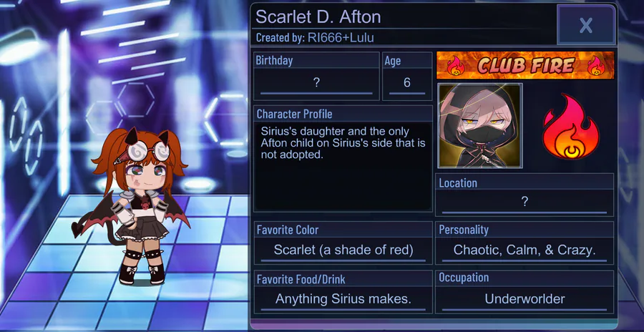Click the Scarlet D. Afton name title
This screenshot has width=644, height=332.
click(318, 17)
